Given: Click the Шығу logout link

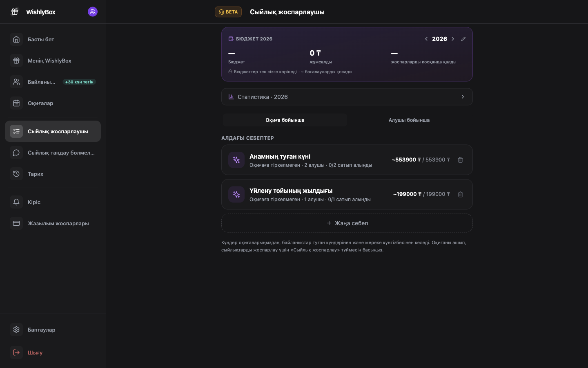Looking at the screenshot, I should (x=35, y=352).
